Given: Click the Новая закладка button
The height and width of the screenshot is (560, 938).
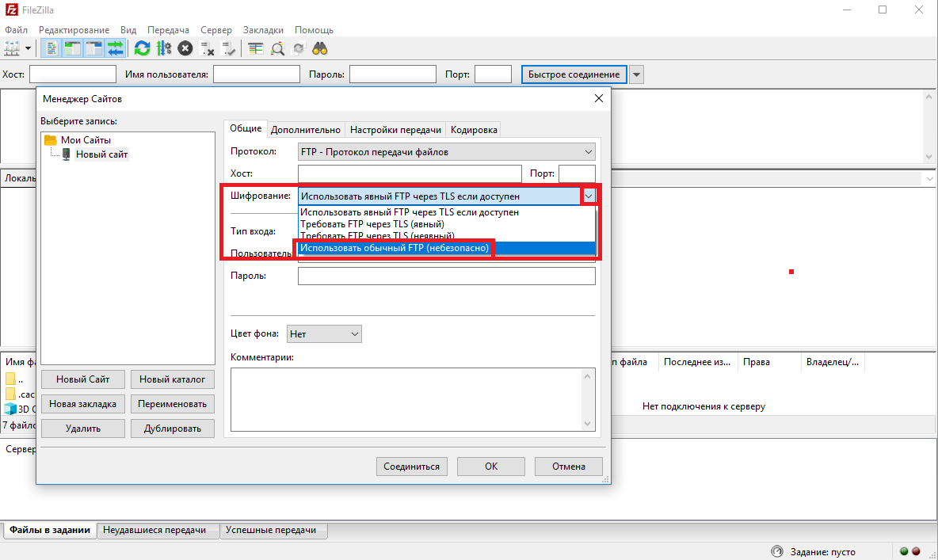Looking at the screenshot, I should (x=83, y=404).
